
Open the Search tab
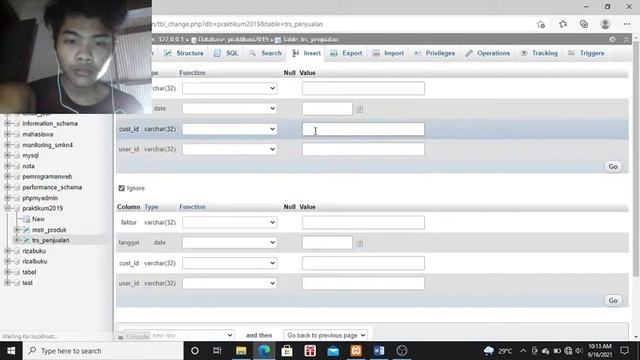point(266,53)
